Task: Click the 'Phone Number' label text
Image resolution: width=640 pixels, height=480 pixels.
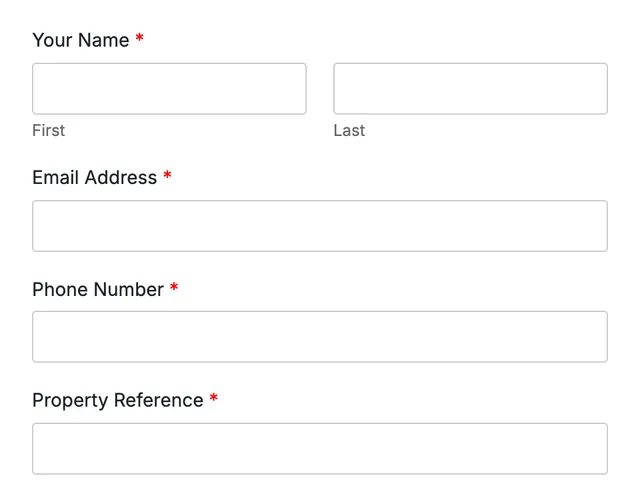Action: point(98,289)
